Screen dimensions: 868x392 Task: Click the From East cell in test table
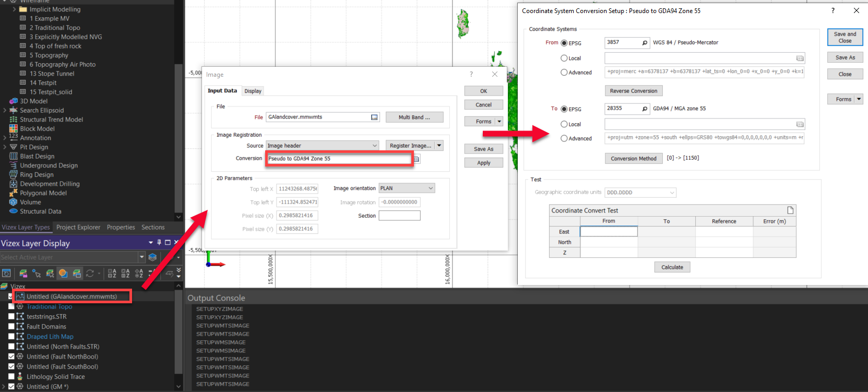[609, 232]
